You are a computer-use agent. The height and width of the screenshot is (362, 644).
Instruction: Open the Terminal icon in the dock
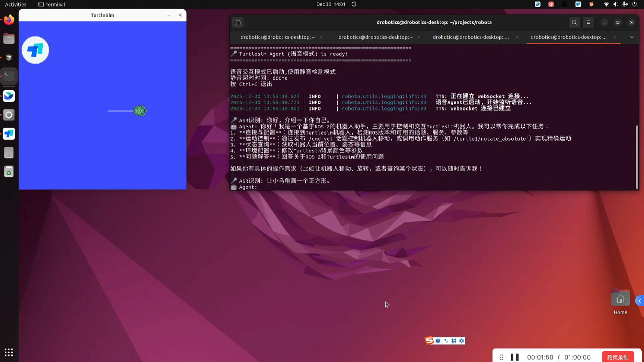[9, 76]
